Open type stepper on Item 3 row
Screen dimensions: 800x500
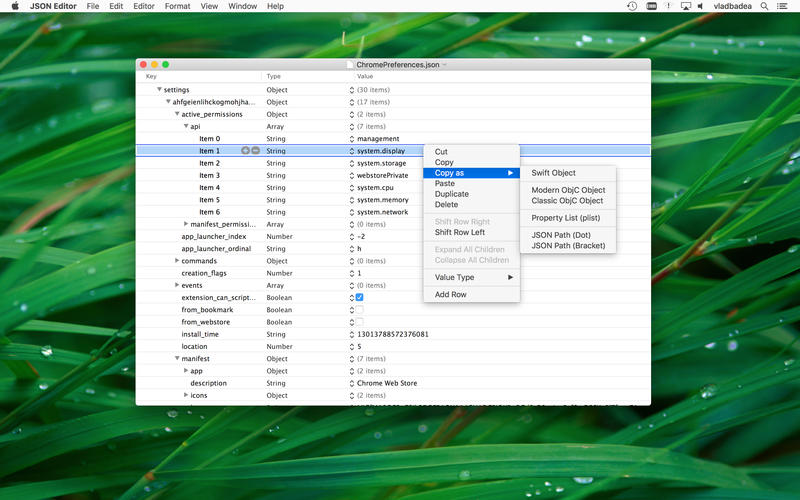point(352,176)
